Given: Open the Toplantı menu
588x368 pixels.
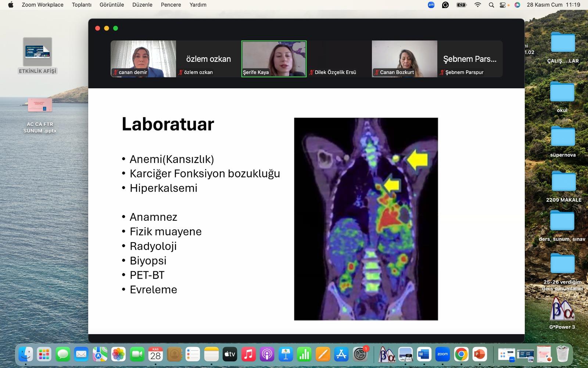Looking at the screenshot, I should [82, 5].
